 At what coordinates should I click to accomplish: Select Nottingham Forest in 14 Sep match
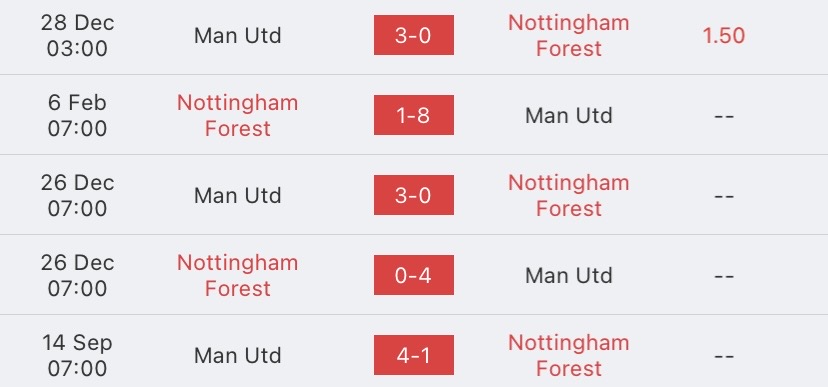coord(569,355)
